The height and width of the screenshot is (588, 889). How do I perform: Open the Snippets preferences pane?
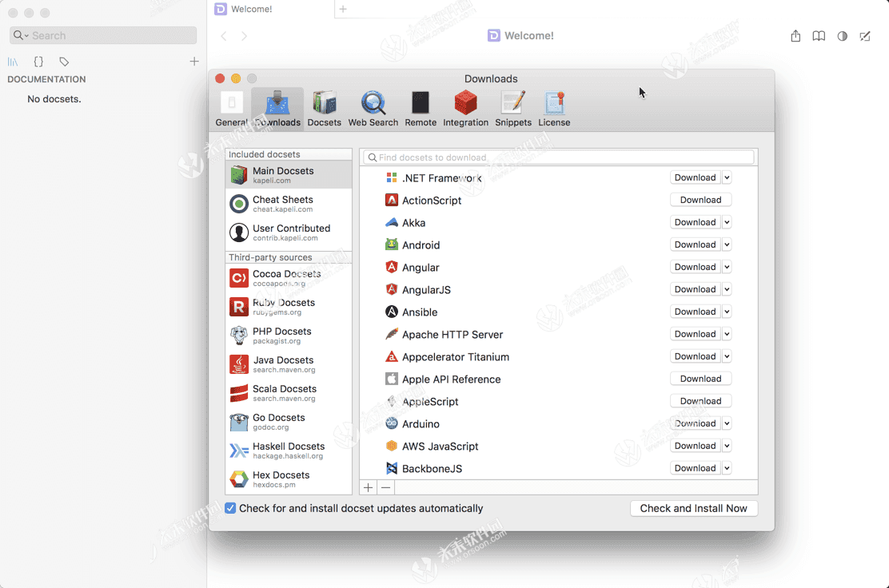pyautogui.click(x=513, y=108)
